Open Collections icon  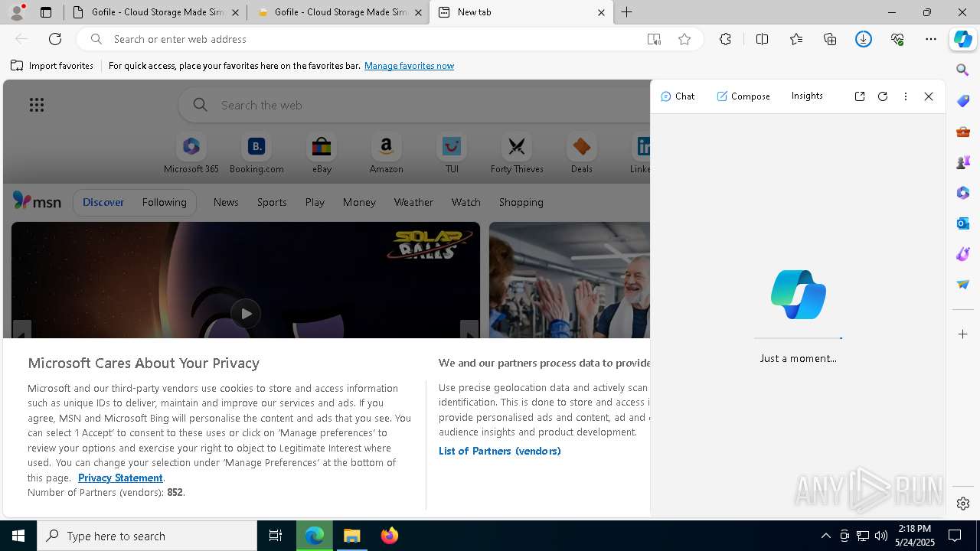(x=830, y=39)
